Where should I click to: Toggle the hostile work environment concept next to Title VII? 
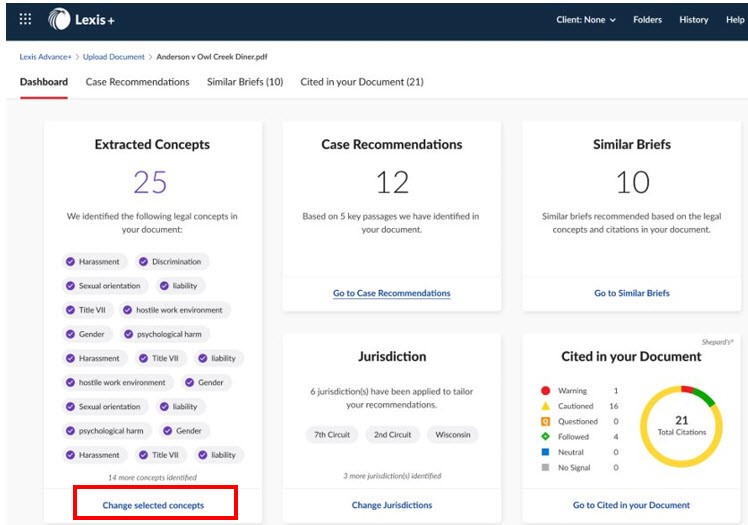[x=175, y=310]
